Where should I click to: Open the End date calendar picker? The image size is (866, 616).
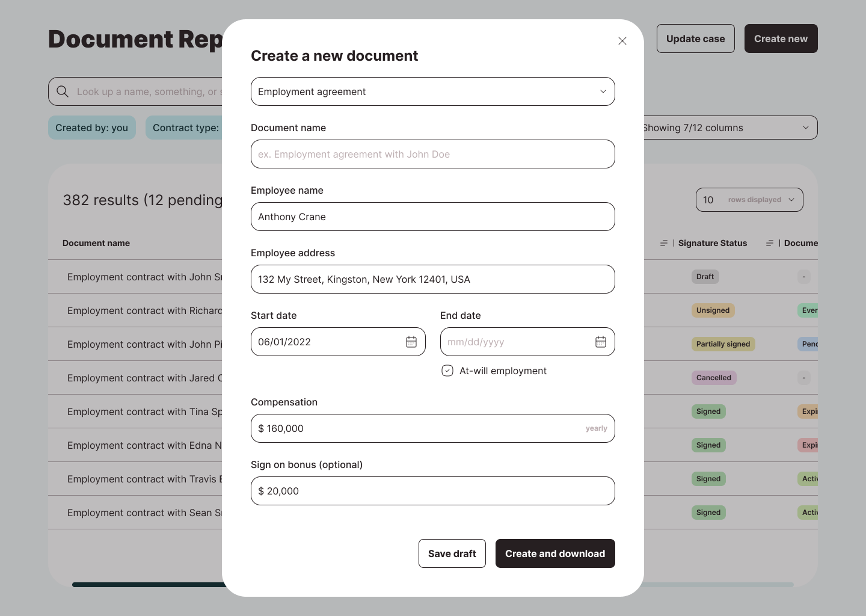tap(600, 342)
